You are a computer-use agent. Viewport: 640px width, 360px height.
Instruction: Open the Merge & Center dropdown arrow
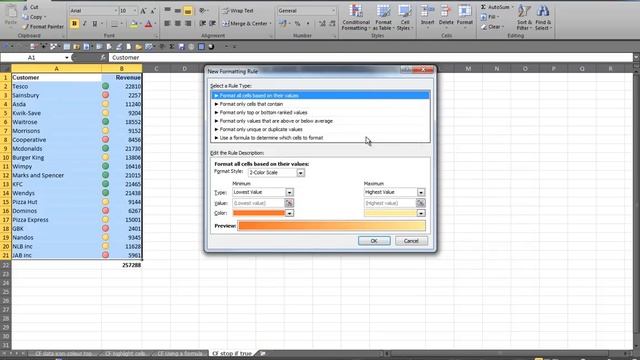[x=270, y=24]
